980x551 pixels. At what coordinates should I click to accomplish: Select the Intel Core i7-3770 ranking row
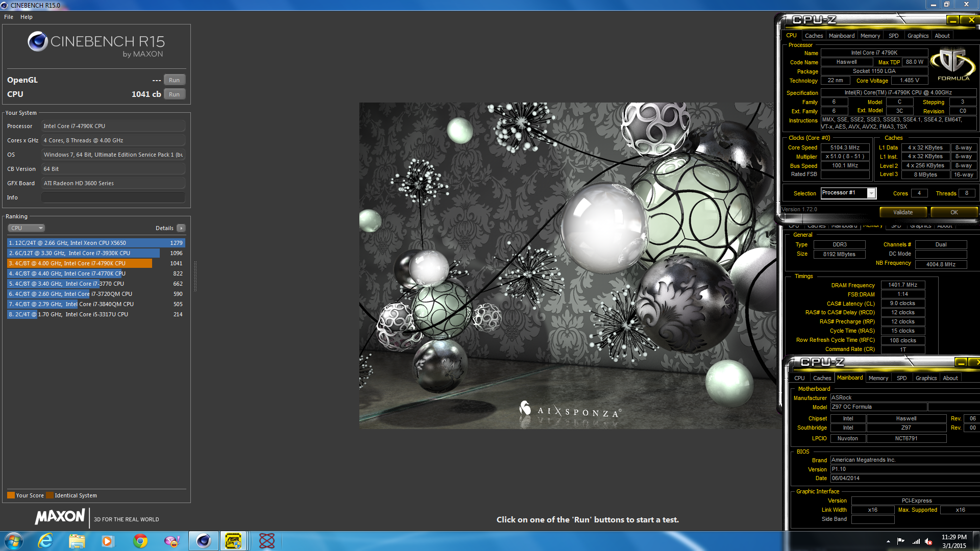coord(96,284)
